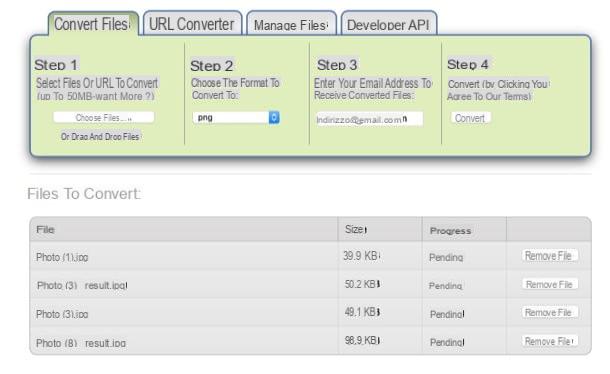Remove the Photo (3).jpg file

[x=549, y=313]
